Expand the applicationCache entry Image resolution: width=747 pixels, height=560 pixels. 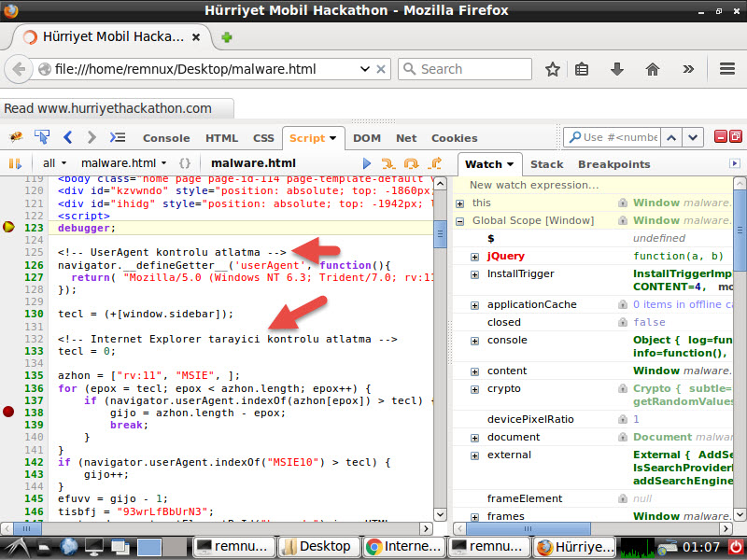474,306
